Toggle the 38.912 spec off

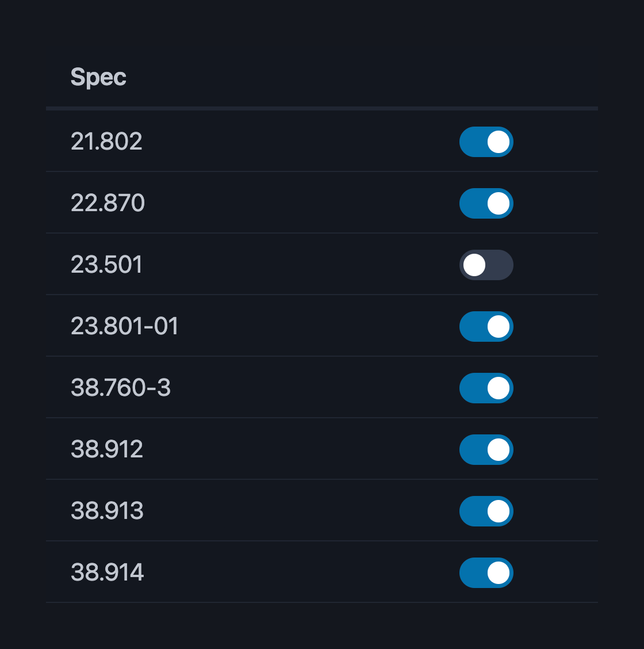click(486, 449)
